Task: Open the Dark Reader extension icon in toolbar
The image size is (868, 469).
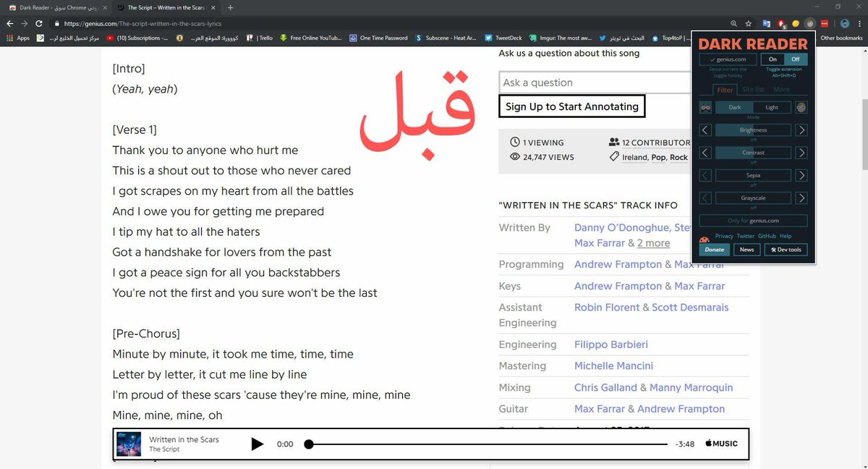Action: [811, 23]
